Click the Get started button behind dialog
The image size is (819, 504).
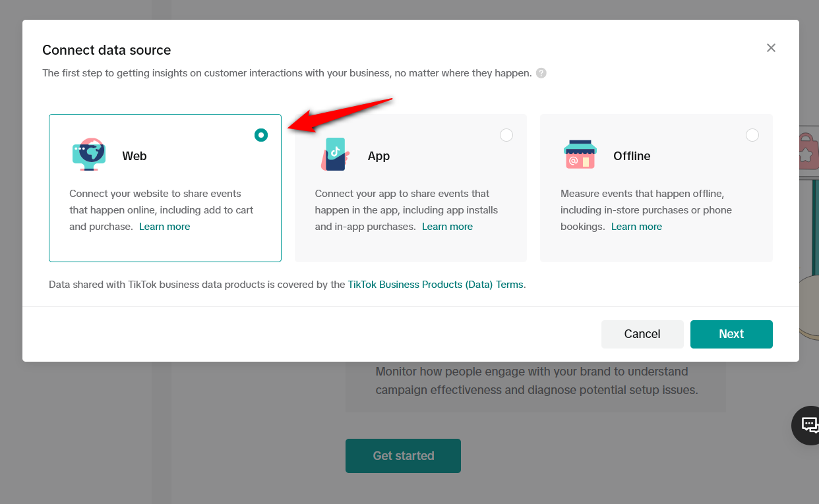[x=403, y=456]
